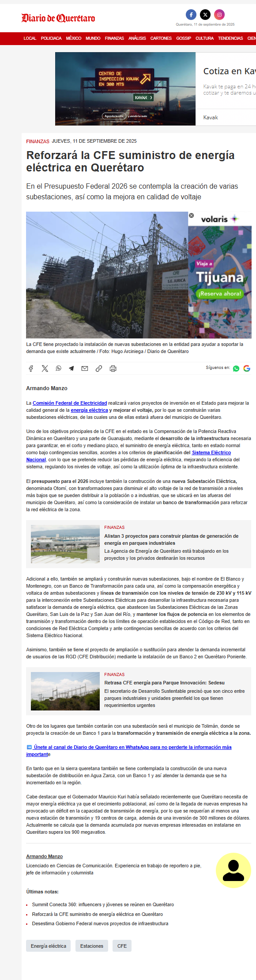Image resolution: width=256 pixels, height=980 pixels.
Task: Share article via WhatsApp icon
Action: 58,368
